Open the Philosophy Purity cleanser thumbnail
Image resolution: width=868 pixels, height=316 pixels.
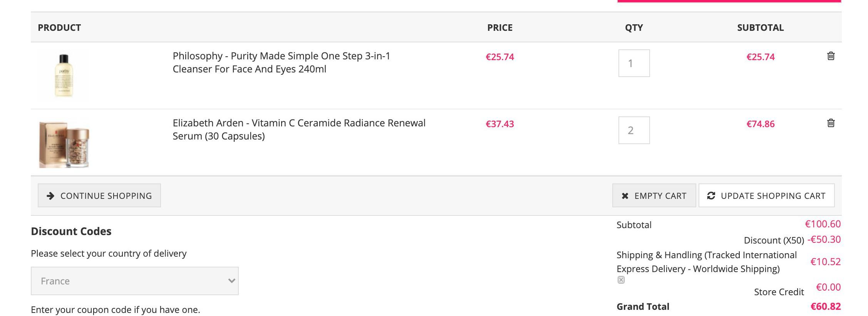point(64,76)
